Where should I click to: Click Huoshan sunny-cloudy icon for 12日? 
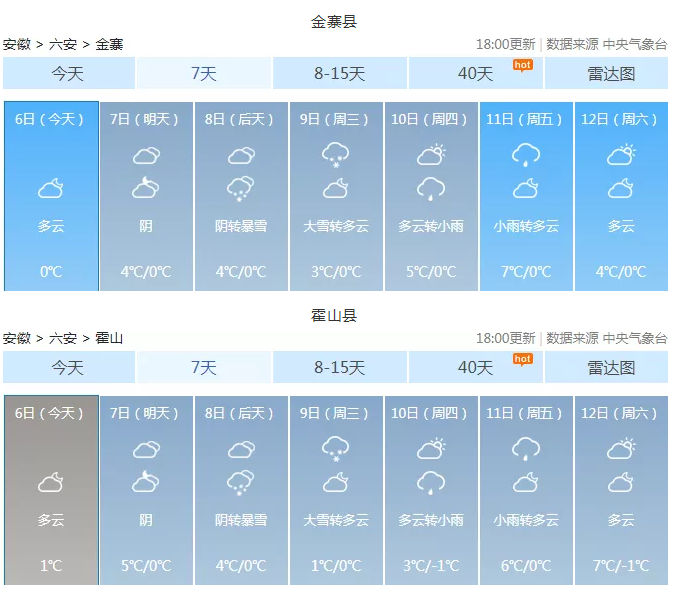(621, 449)
